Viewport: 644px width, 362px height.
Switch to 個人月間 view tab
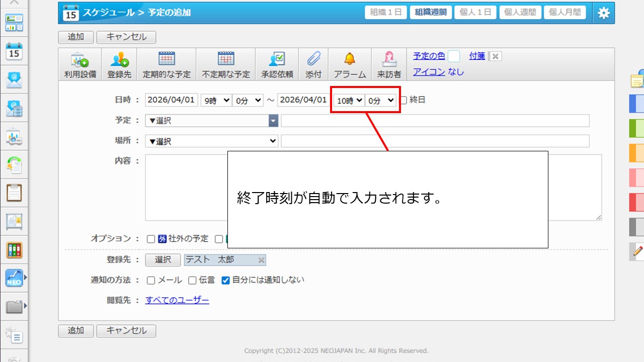(565, 13)
